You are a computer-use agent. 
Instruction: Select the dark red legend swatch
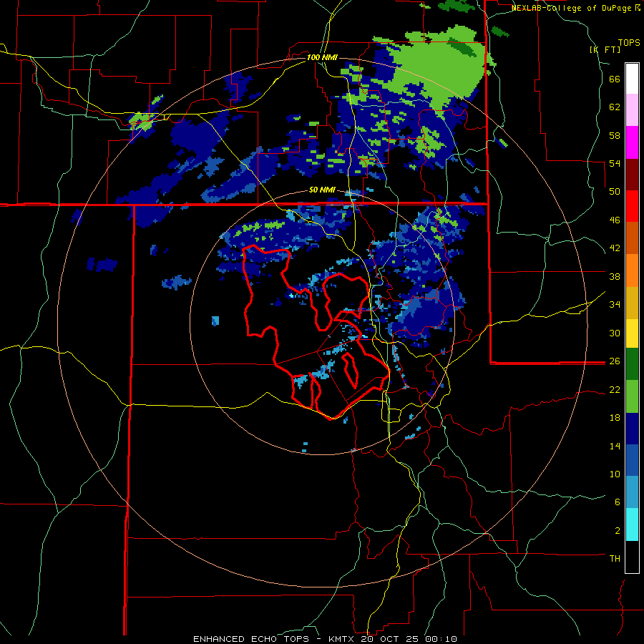(632, 175)
